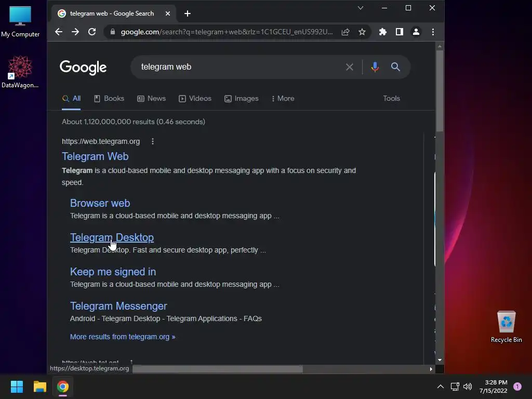This screenshot has height=399, width=532.
Task: Select the All results tab
Action: click(71, 98)
